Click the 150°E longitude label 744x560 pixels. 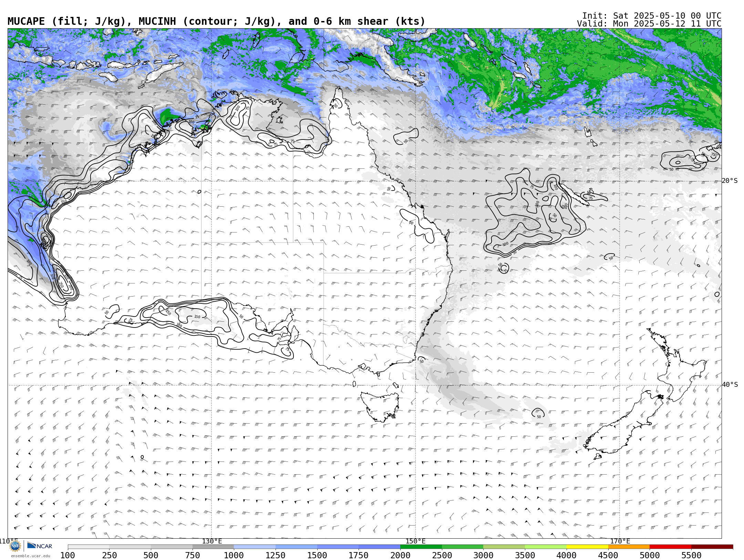tap(416, 541)
